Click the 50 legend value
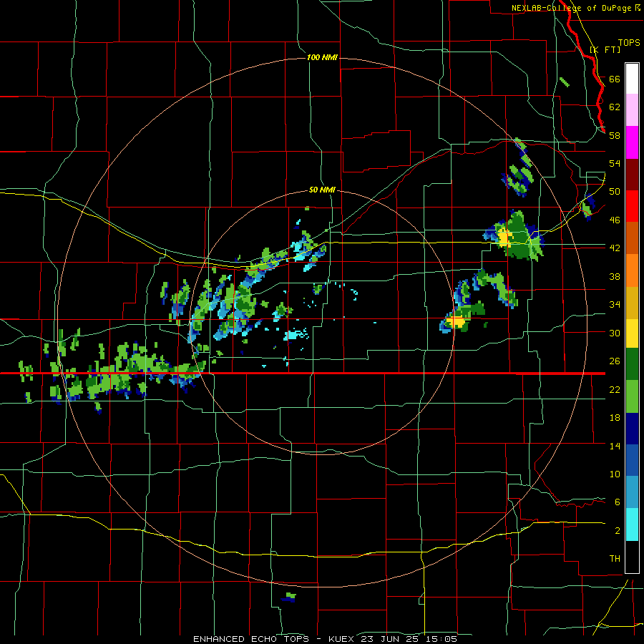Screen dimensions: 644x644 click(615, 191)
